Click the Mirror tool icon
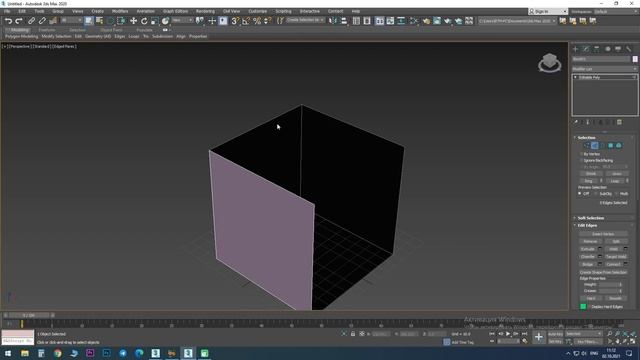640x360 pixels. [x=333, y=20]
